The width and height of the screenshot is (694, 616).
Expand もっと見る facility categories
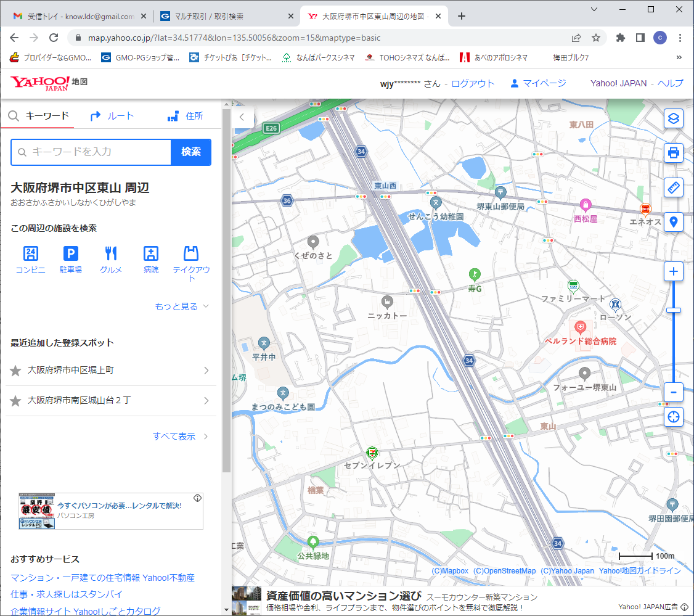click(x=182, y=306)
